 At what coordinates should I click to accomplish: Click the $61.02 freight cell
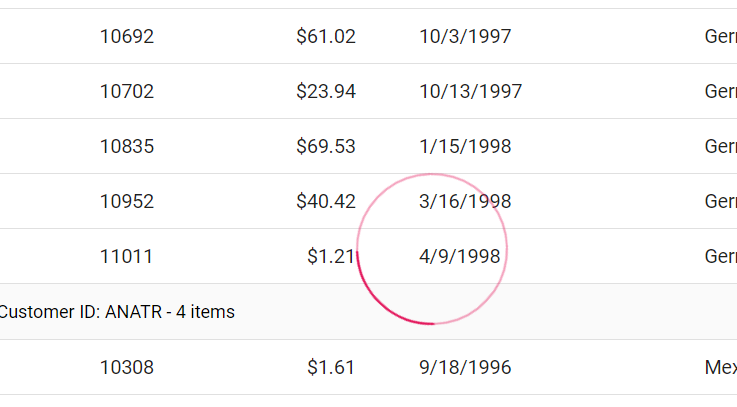(x=326, y=37)
